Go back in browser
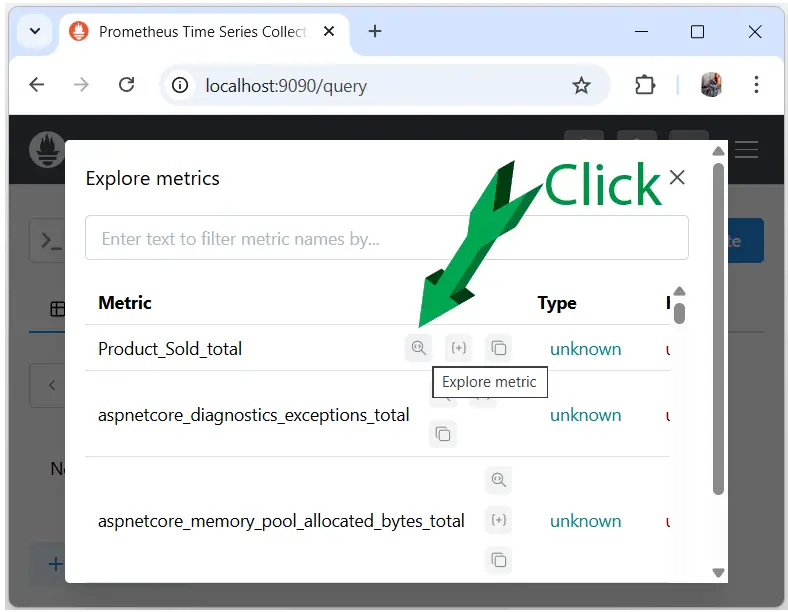The height and width of the screenshot is (612, 788). click(37, 85)
